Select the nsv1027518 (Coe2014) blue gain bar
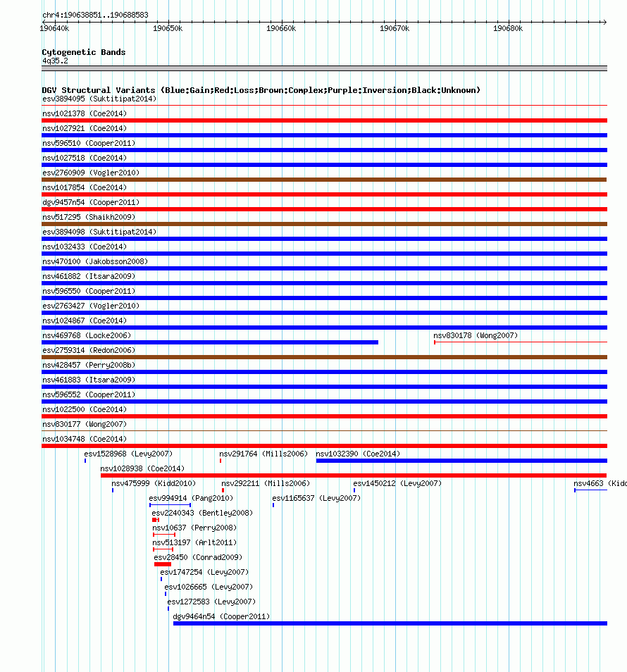This screenshot has width=627, height=672. 325,165
